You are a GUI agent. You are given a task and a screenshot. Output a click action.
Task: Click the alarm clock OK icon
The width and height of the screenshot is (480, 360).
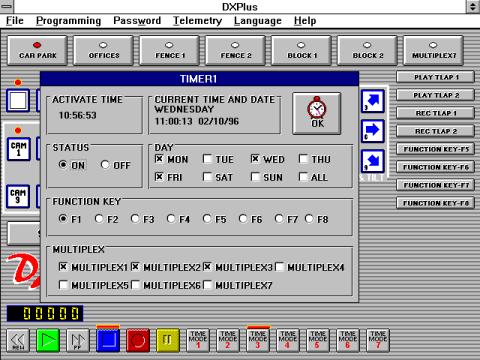[317, 113]
